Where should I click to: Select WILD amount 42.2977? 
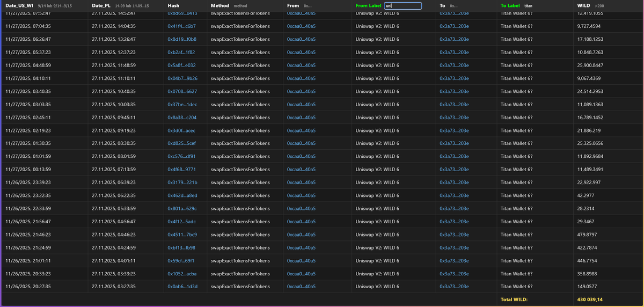click(x=586, y=195)
